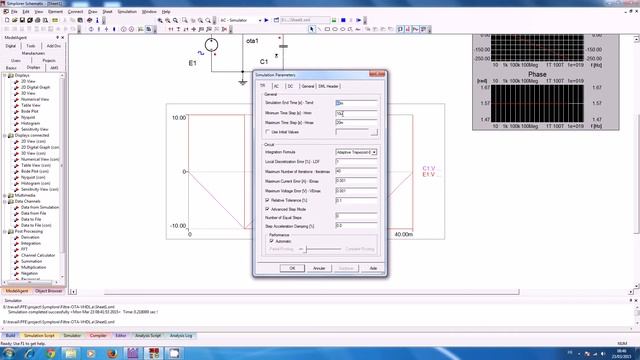Open the Element menu
Viewport: 640px width, 360px height.
55,11
